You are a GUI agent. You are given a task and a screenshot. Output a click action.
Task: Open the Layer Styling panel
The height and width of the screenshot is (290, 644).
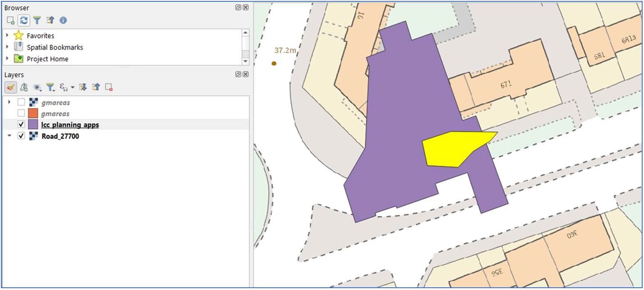(x=10, y=88)
